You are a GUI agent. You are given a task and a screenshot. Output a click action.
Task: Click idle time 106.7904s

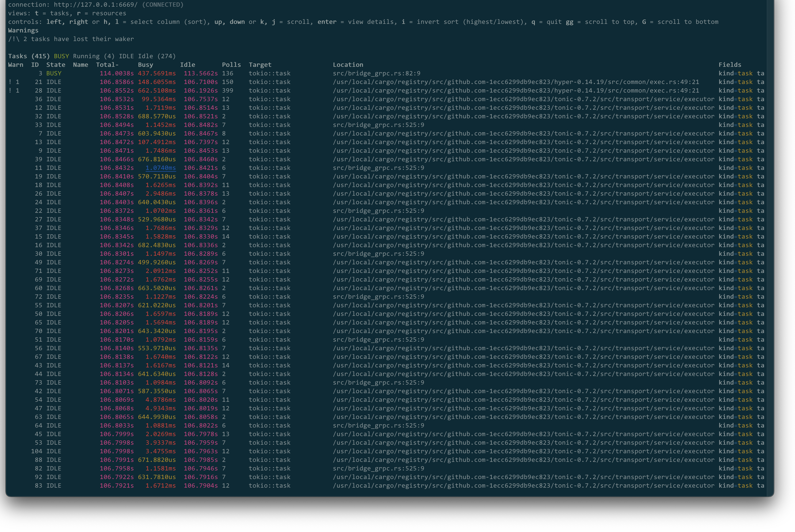[x=201, y=485]
